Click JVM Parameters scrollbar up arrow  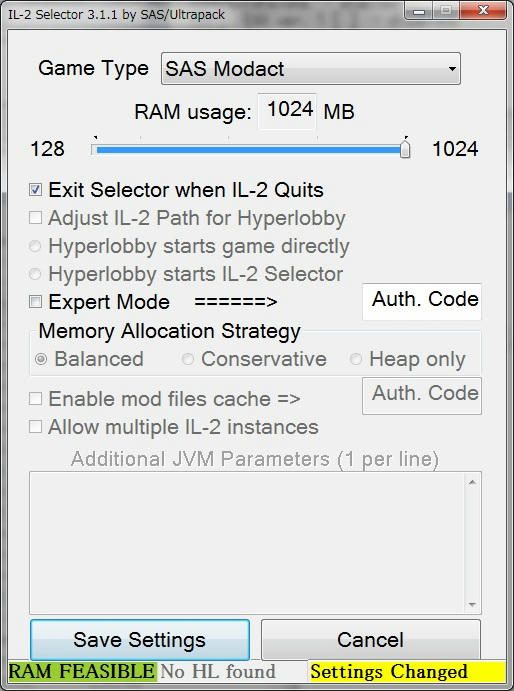473,482
